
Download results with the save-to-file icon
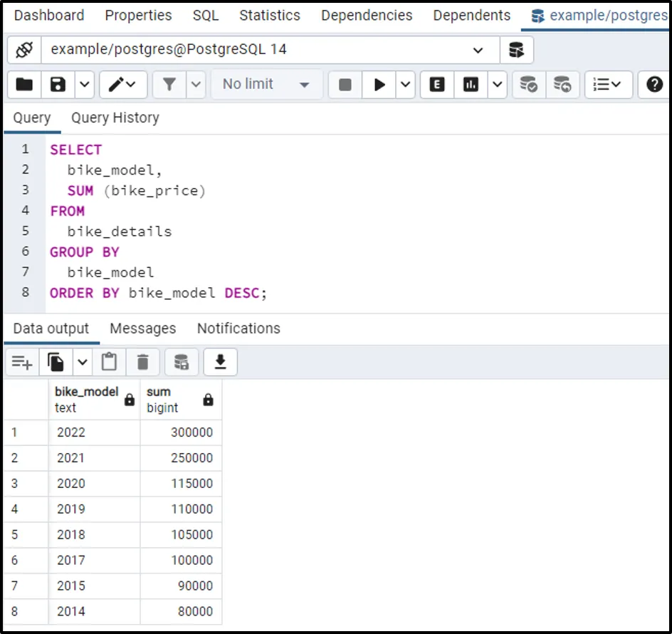coord(220,363)
